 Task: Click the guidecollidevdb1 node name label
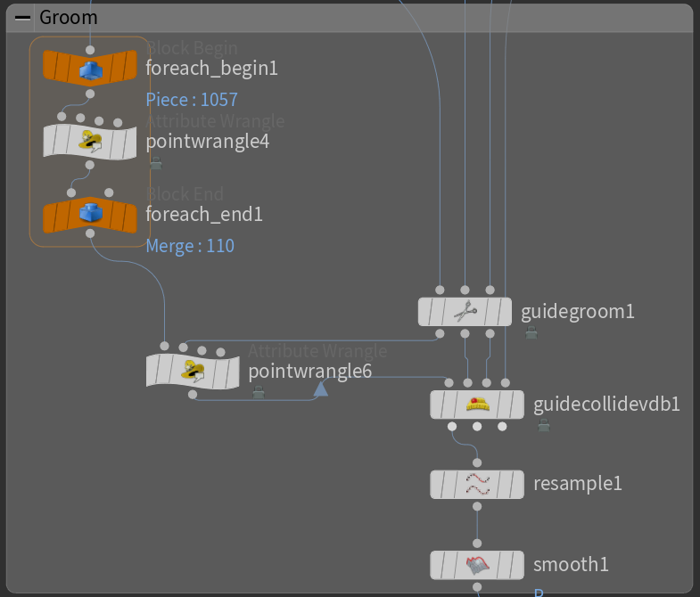coord(606,405)
